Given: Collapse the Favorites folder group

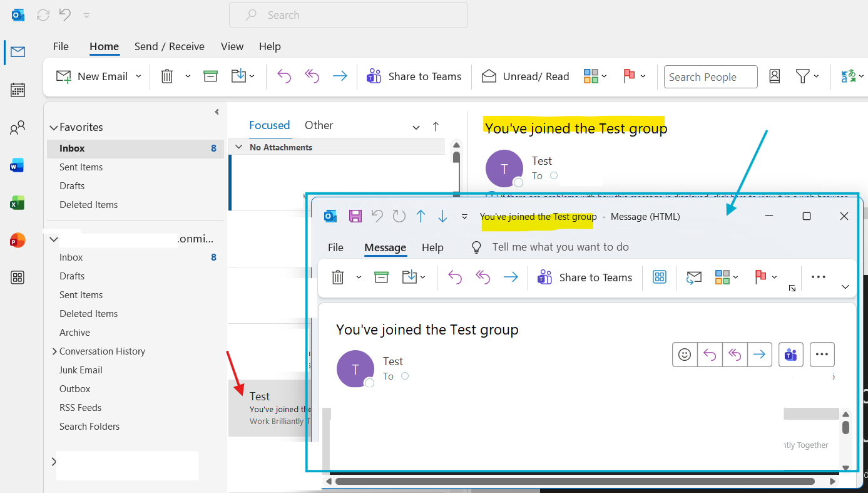Looking at the screenshot, I should coord(53,127).
